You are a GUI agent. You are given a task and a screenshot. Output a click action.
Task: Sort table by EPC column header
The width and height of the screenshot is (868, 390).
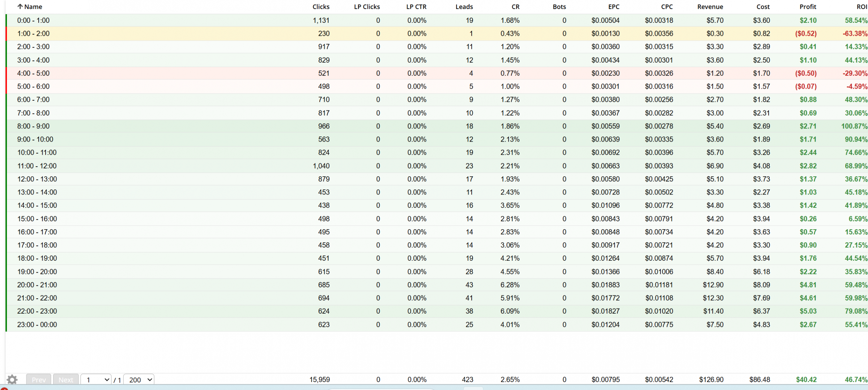614,7
